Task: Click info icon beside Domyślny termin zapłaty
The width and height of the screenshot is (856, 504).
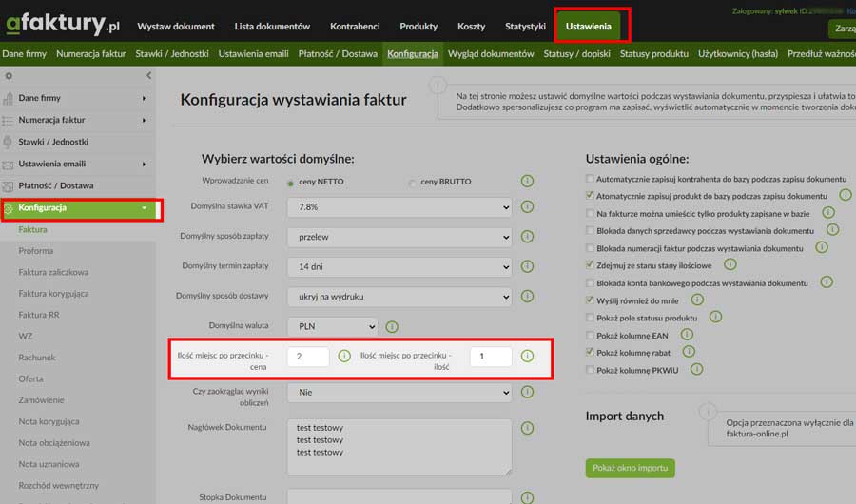Action: point(527,266)
